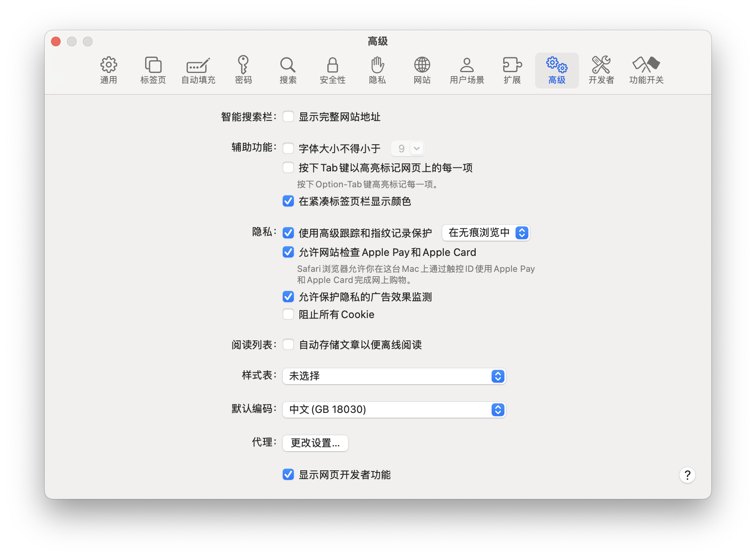This screenshot has height=558, width=756.
Task: Open the 样式表 dropdown showing 未选择
Action: click(x=394, y=376)
